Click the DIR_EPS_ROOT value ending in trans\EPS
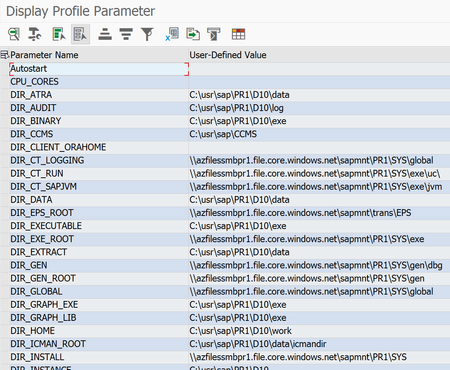The width and height of the screenshot is (450, 370). pos(300,213)
